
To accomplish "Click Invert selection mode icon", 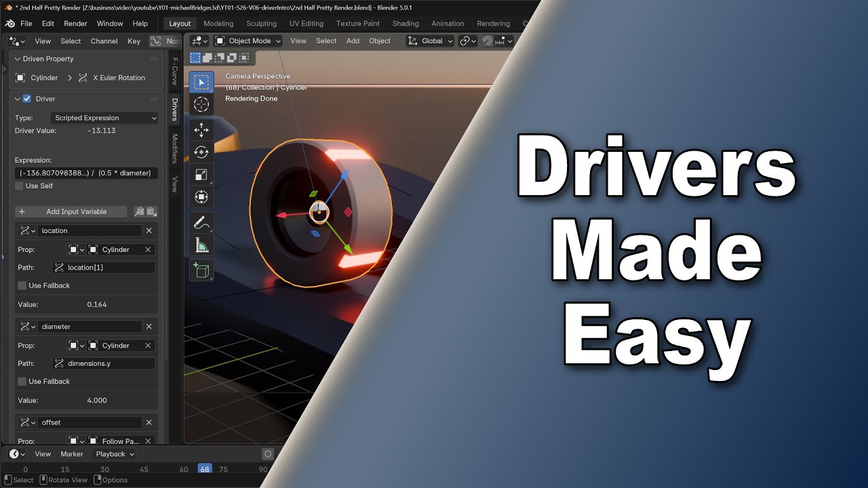I will (232, 58).
